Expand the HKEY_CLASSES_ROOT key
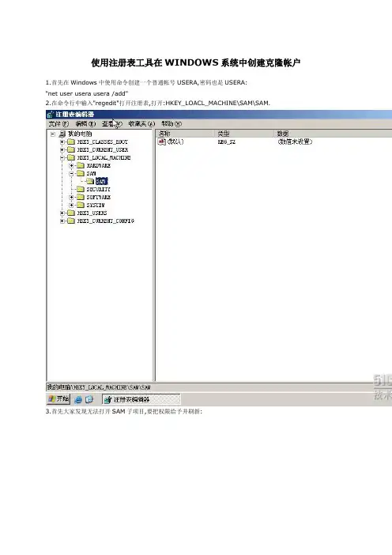Image resolution: width=392 pixels, height=555 pixels. pyautogui.click(x=62, y=142)
